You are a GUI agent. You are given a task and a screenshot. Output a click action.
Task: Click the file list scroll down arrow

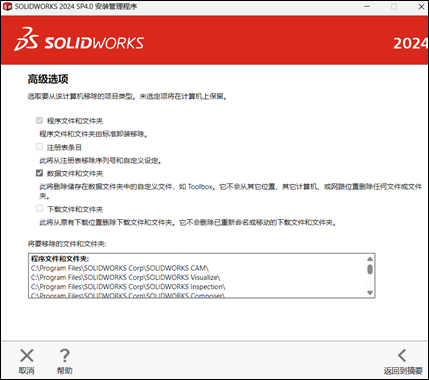tap(370, 293)
